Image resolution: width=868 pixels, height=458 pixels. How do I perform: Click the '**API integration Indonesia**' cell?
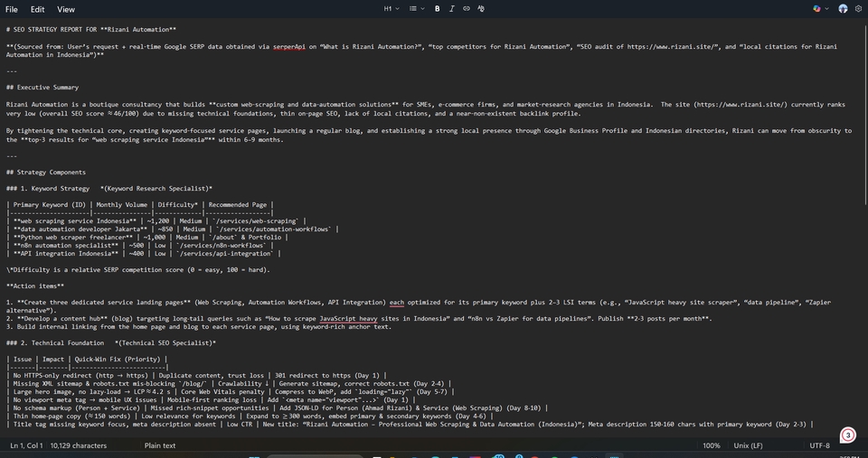coord(66,253)
